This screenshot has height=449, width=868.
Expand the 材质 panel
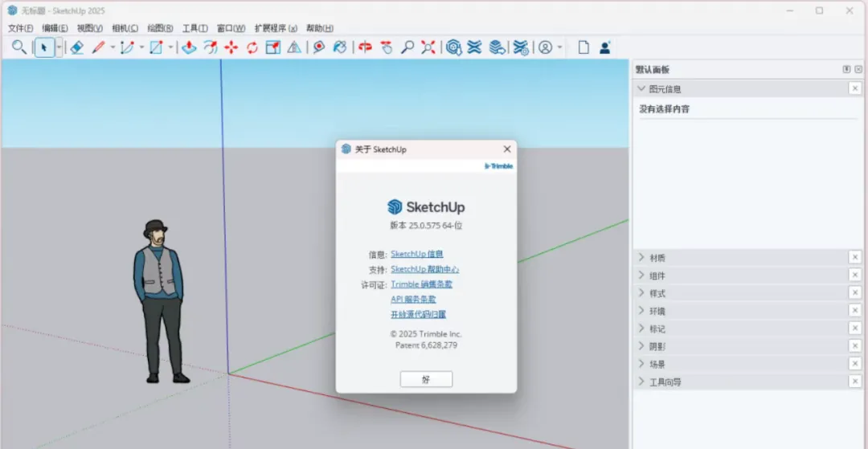(641, 257)
